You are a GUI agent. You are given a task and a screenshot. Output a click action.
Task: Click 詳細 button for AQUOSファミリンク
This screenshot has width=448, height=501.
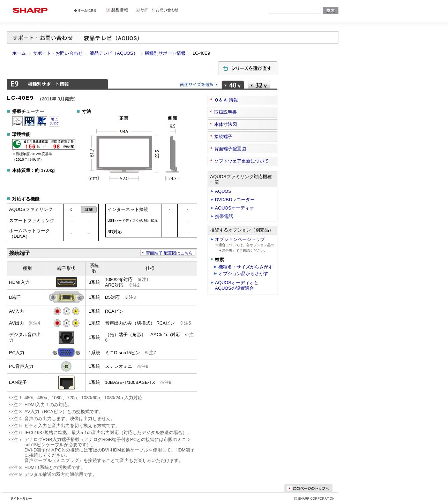point(89,210)
